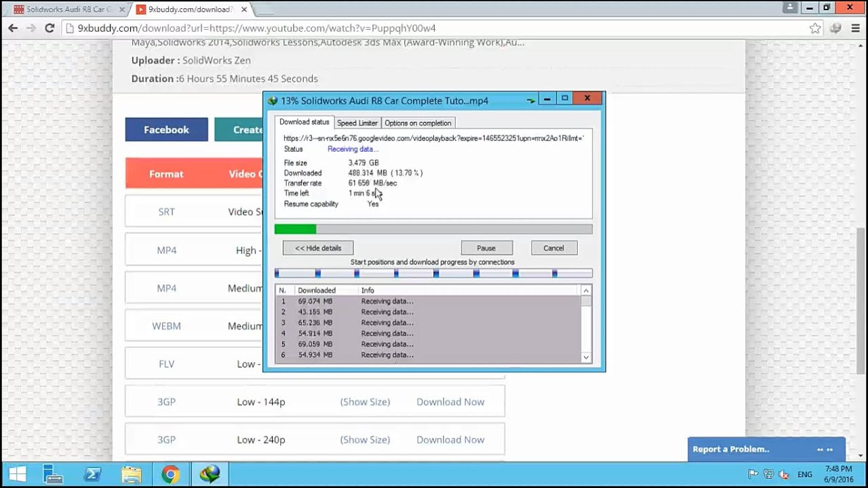Image resolution: width=868 pixels, height=488 pixels.
Task: Reload the 9xbuddy page
Action: [x=49, y=28]
